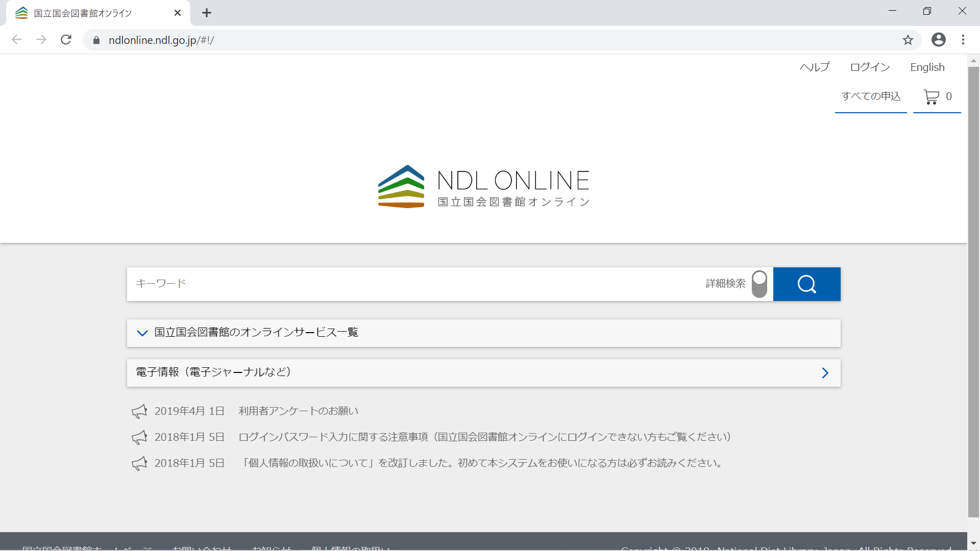Open the ヘルプ help link
980x551 pixels.
coord(815,67)
